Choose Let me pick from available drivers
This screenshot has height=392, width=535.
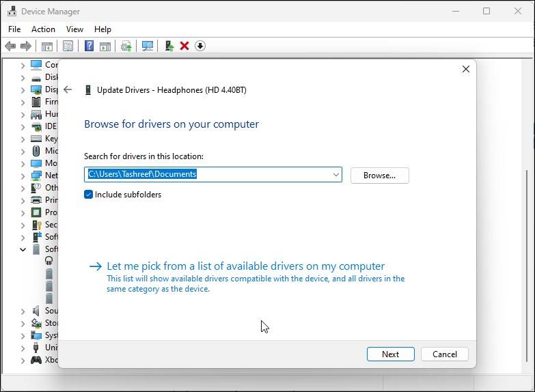(x=246, y=266)
